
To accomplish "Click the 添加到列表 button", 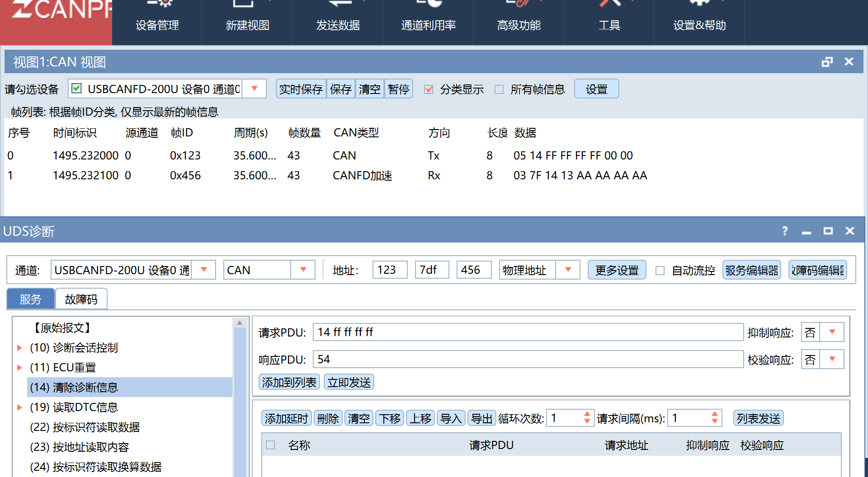I will tap(289, 382).
